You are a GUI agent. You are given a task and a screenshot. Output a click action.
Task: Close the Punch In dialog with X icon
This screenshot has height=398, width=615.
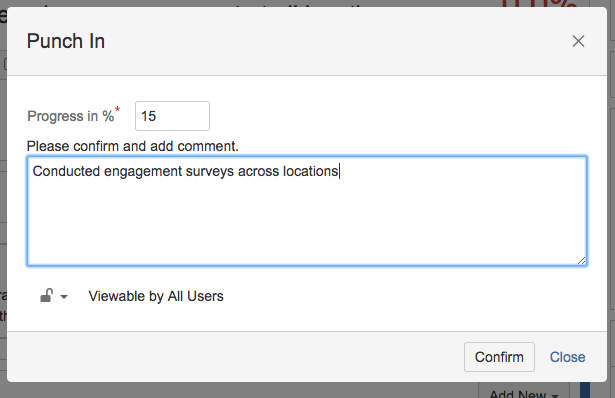pos(578,41)
